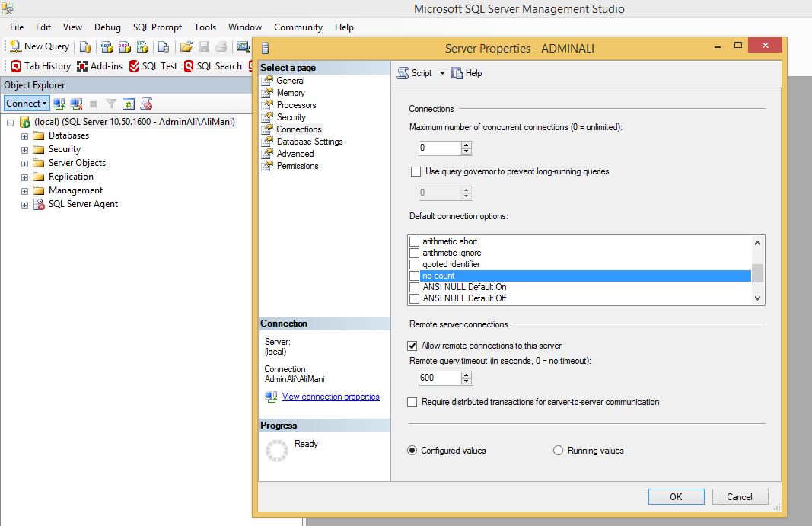Check the arithmetic ignore option

click(414, 253)
